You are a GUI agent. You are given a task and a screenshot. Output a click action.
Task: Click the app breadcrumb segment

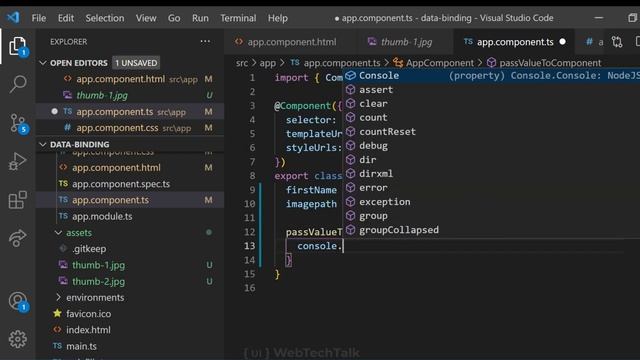[x=268, y=63]
